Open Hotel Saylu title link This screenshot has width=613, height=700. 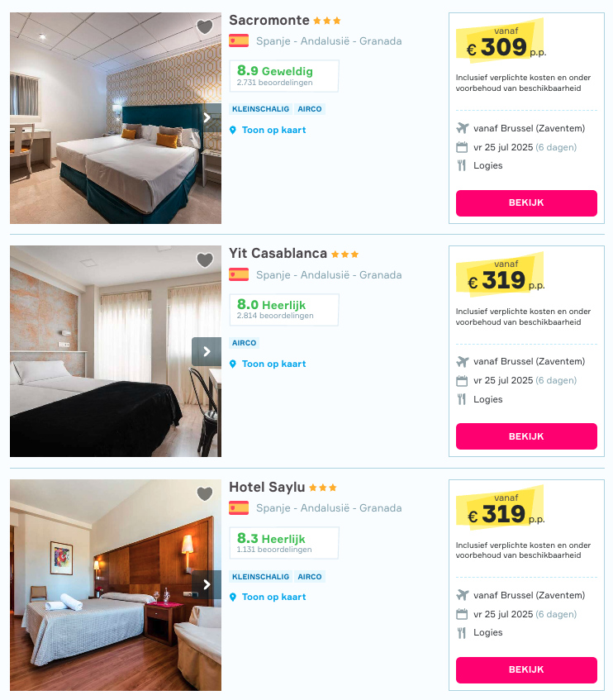point(267,487)
